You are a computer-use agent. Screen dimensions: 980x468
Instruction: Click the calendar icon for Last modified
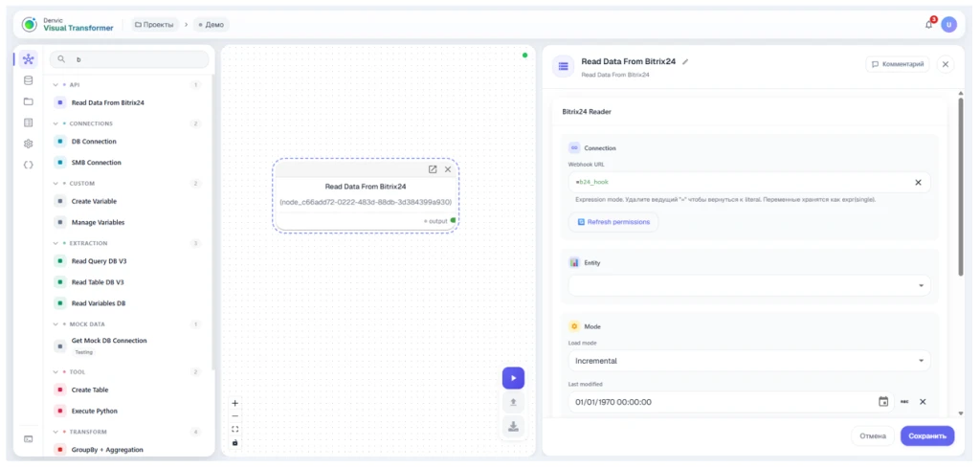point(883,402)
